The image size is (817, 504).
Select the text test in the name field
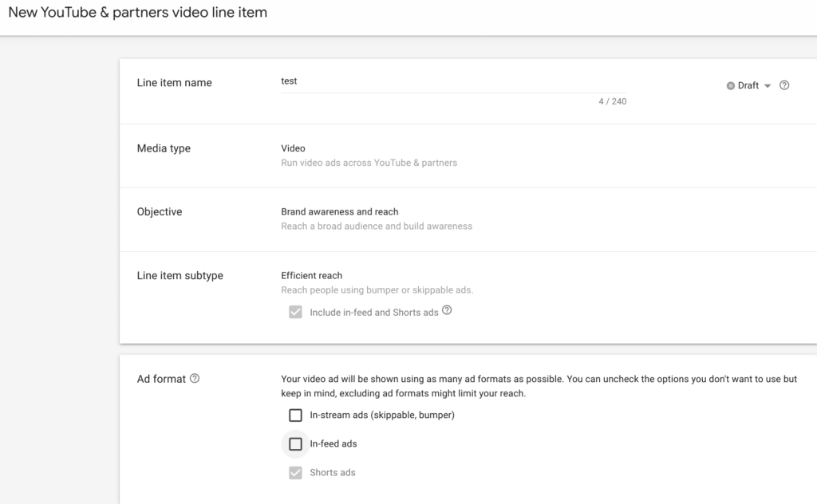[x=288, y=81]
